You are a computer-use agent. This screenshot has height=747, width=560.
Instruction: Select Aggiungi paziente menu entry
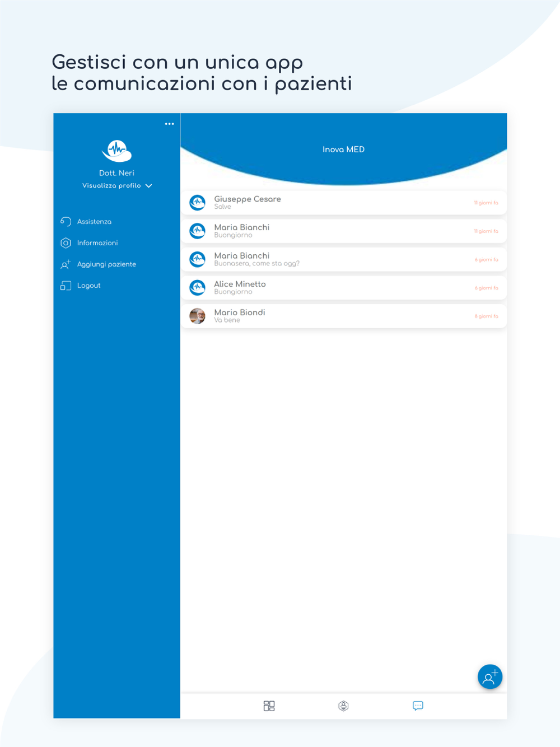tap(106, 264)
